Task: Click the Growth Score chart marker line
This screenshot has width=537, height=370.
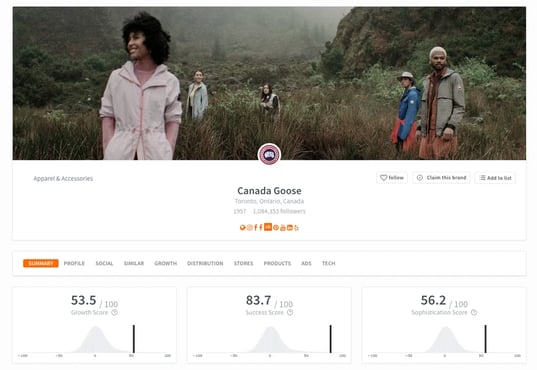Action: click(x=134, y=339)
